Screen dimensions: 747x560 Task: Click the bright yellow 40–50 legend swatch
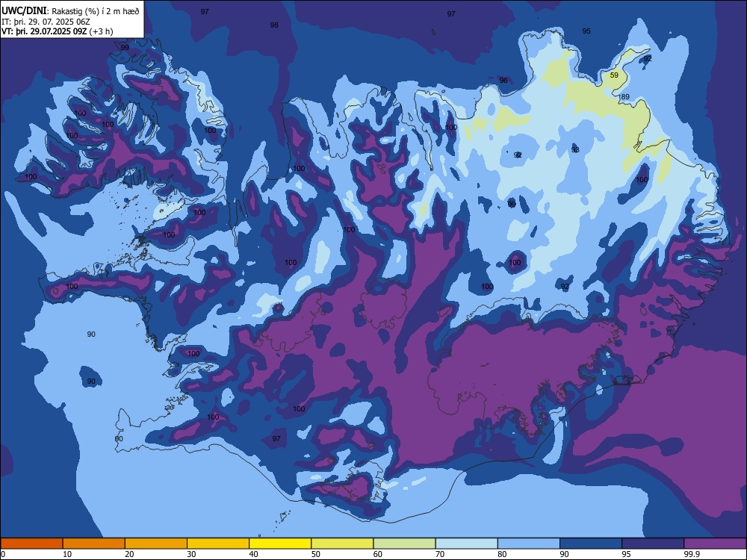click(280, 544)
